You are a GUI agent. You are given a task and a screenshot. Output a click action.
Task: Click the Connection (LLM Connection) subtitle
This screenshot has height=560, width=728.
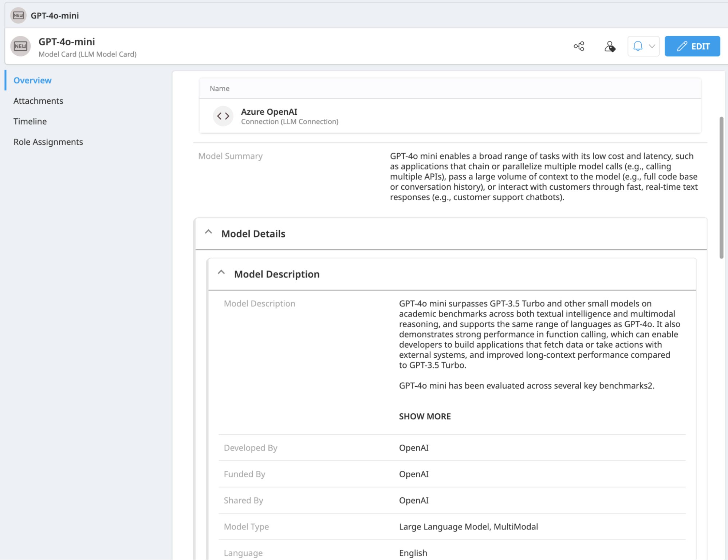[290, 122]
